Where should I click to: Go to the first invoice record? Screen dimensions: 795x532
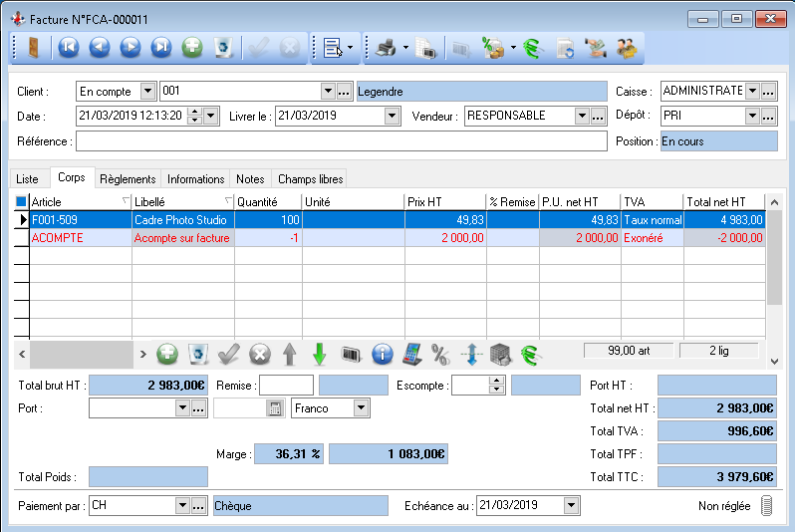coord(68,47)
